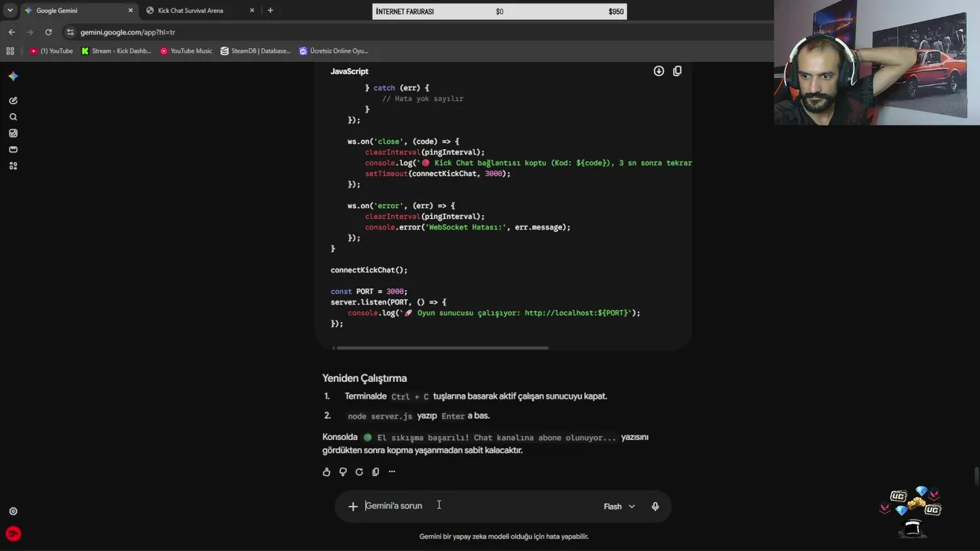Screen dimensions: 980x551
Task: Give the response a thumbs down
Action: coord(343,472)
